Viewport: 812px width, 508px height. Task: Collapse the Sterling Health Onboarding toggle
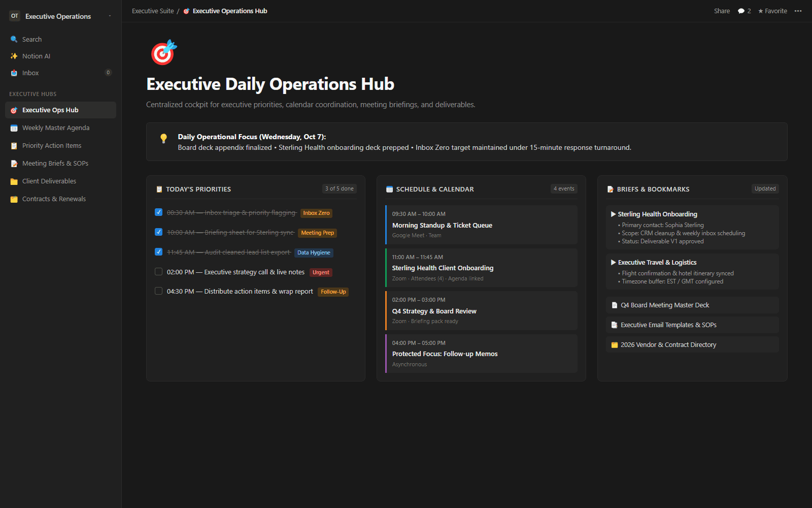tap(614, 214)
